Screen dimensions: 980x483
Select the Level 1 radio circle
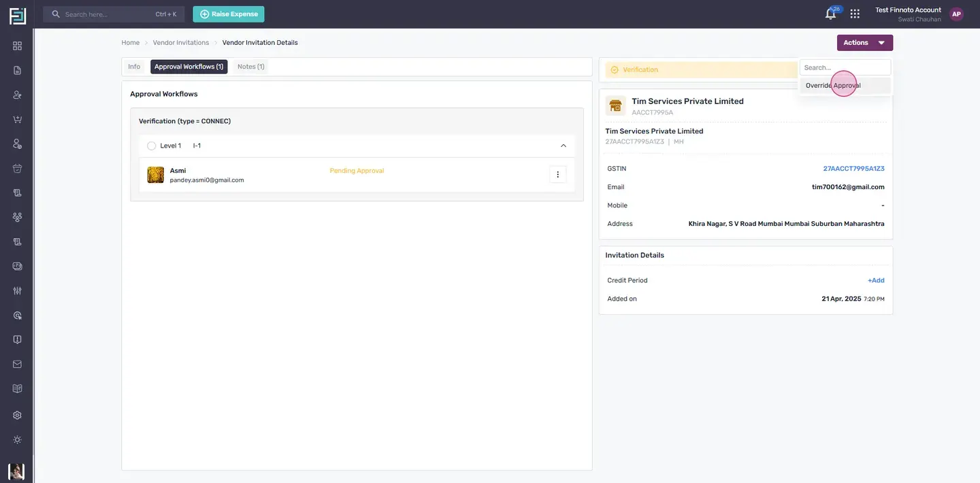[151, 146]
